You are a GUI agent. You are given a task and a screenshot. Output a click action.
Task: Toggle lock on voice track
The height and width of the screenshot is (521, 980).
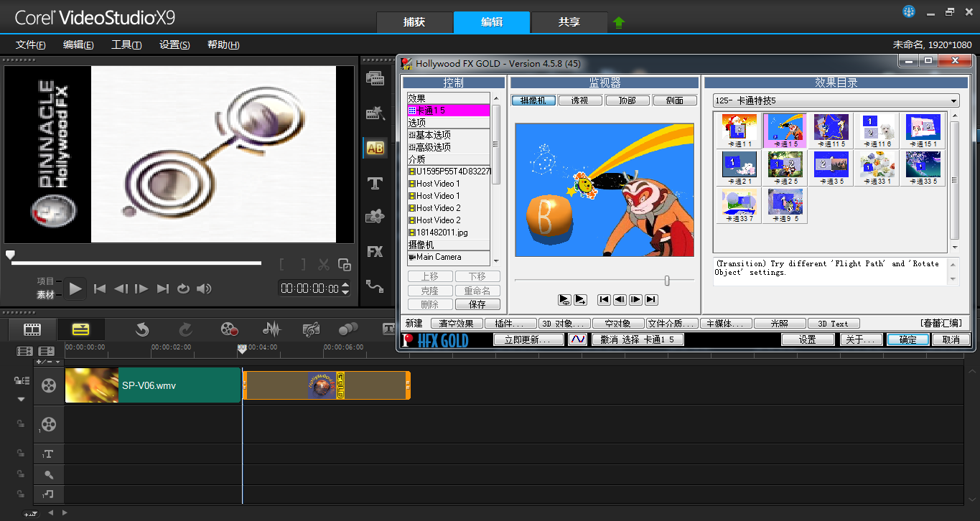click(x=21, y=474)
